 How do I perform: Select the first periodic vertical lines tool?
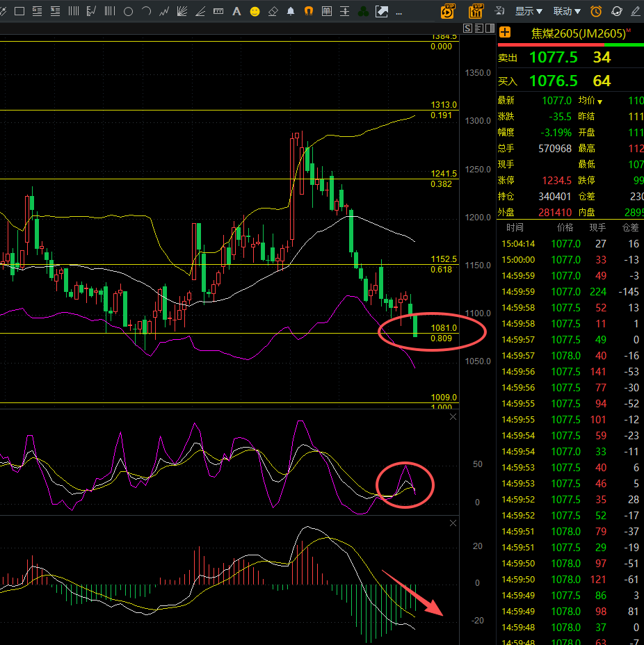coord(73,12)
